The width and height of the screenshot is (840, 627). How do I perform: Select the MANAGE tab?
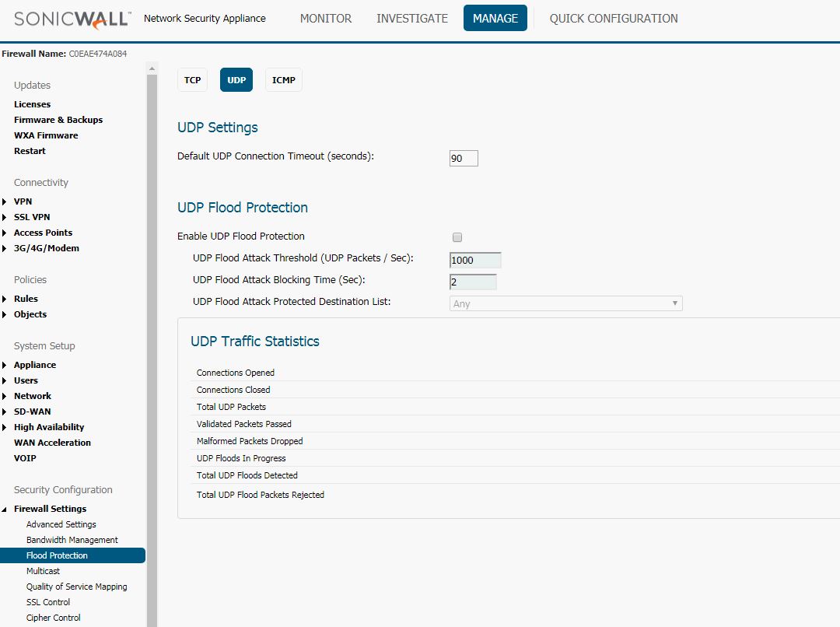[495, 18]
